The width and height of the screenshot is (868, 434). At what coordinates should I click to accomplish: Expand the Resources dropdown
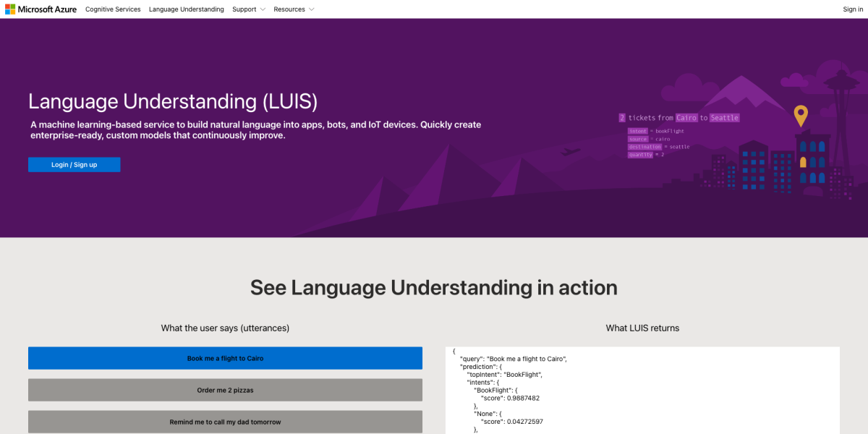pos(289,9)
